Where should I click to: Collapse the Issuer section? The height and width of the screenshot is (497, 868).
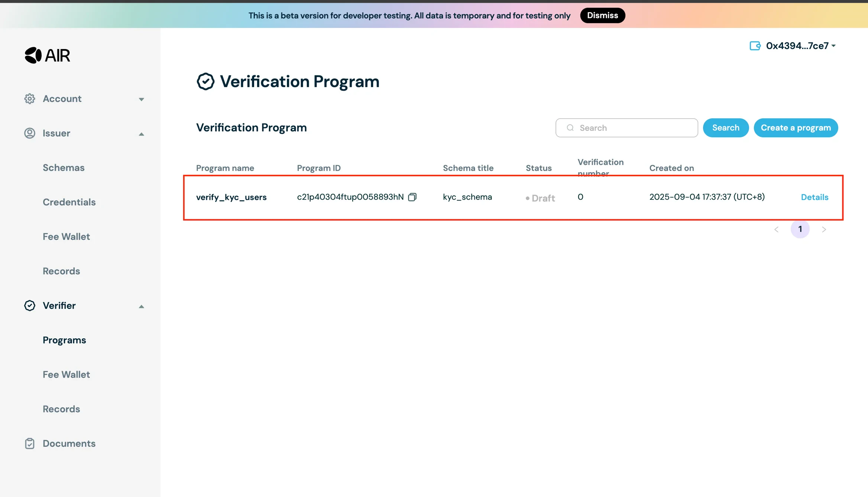pos(141,134)
